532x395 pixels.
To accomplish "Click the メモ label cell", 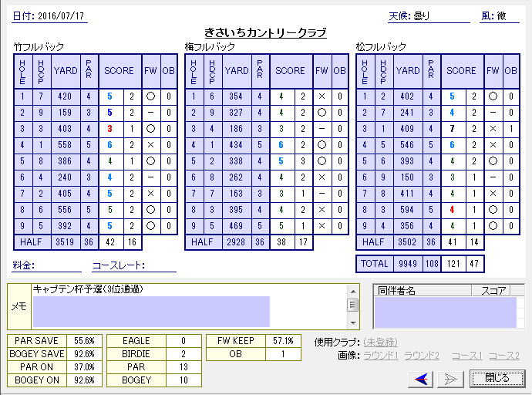I will pyautogui.click(x=19, y=306).
